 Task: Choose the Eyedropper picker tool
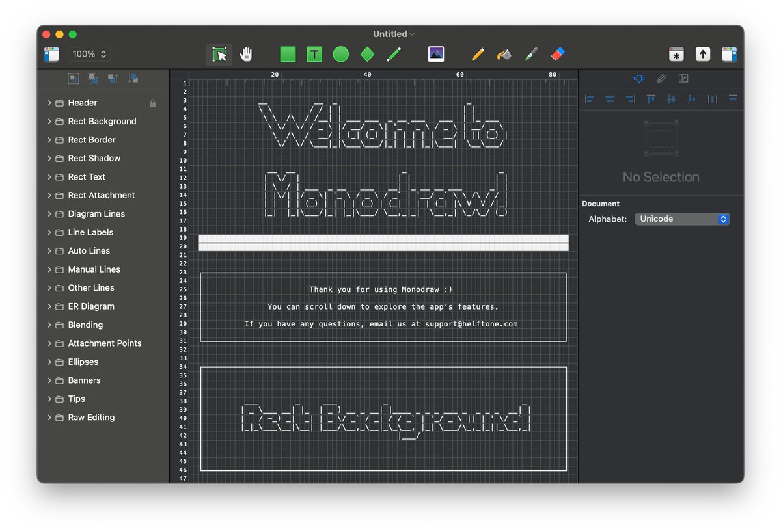click(530, 54)
